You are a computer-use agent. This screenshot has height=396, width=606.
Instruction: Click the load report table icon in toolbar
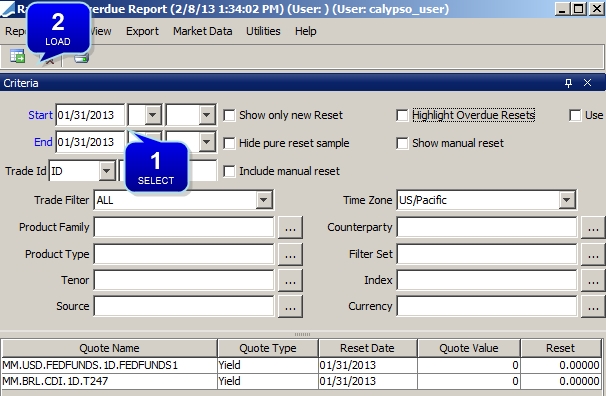(17, 56)
